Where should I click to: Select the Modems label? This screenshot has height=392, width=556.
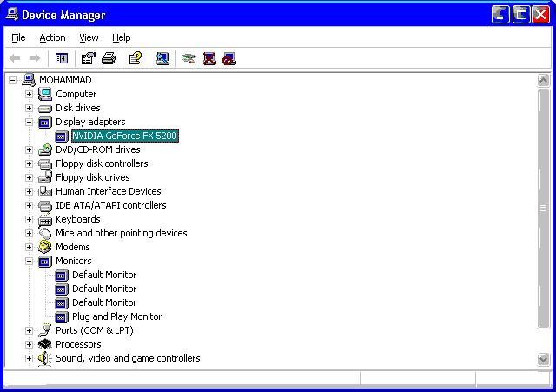pyautogui.click(x=73, y=247)
